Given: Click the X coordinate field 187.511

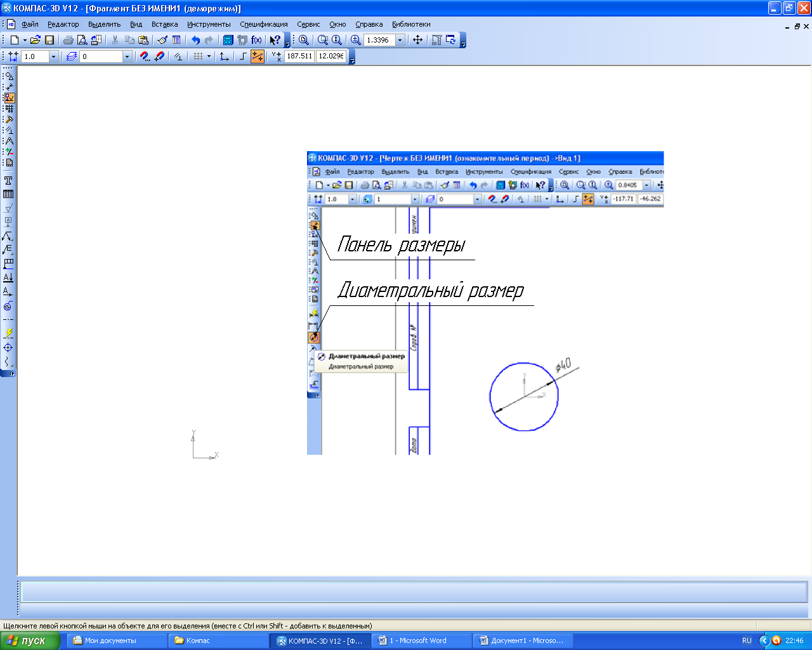Looking at the screenshot, I should (299, 56).
